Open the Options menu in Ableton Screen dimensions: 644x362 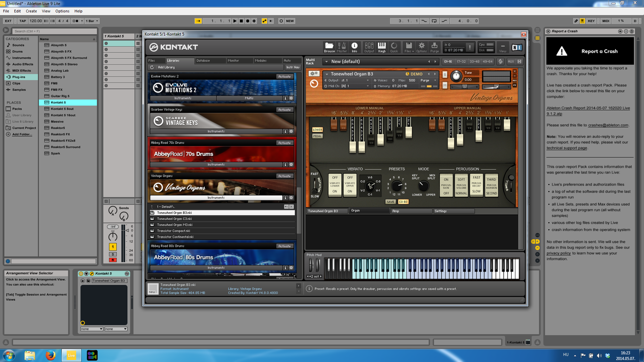click(62, 11)
